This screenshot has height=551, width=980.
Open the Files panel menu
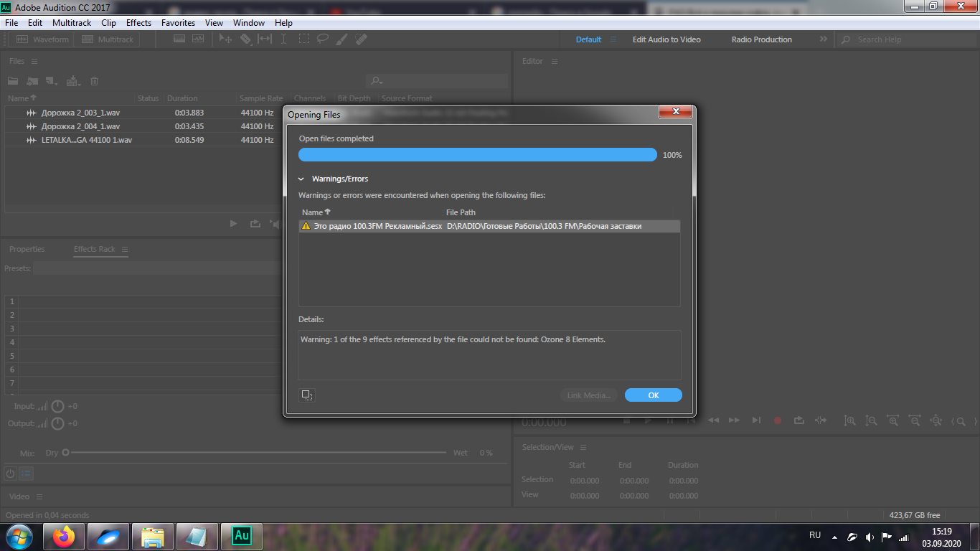point(34,62)
